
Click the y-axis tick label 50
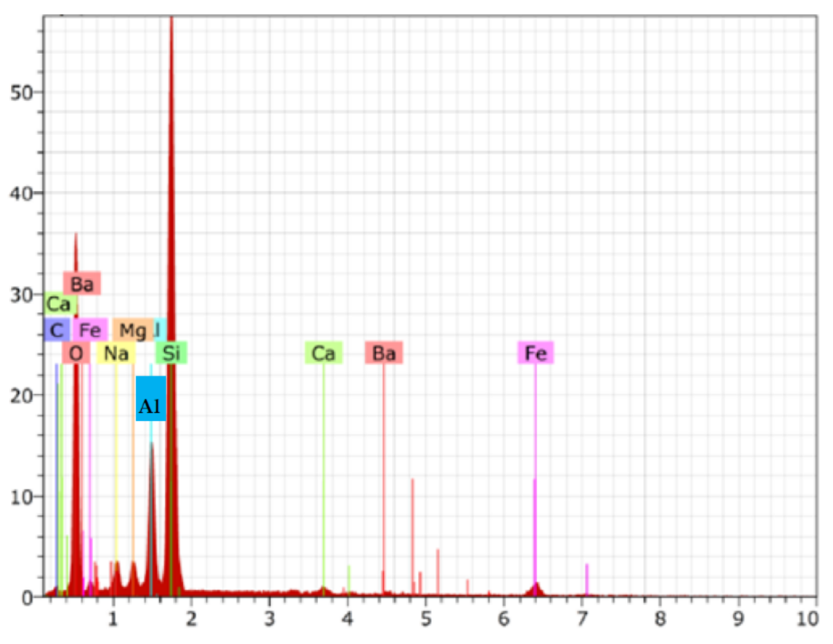coord(21,92)
